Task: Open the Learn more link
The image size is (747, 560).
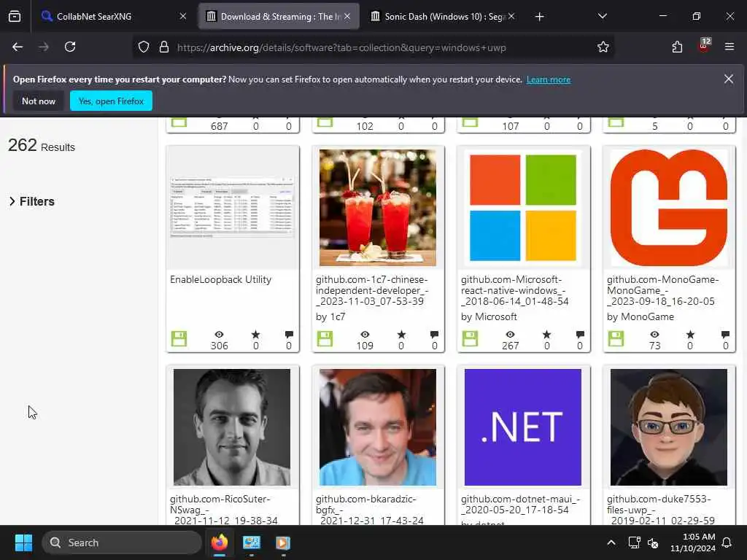Action: (549, 79)
